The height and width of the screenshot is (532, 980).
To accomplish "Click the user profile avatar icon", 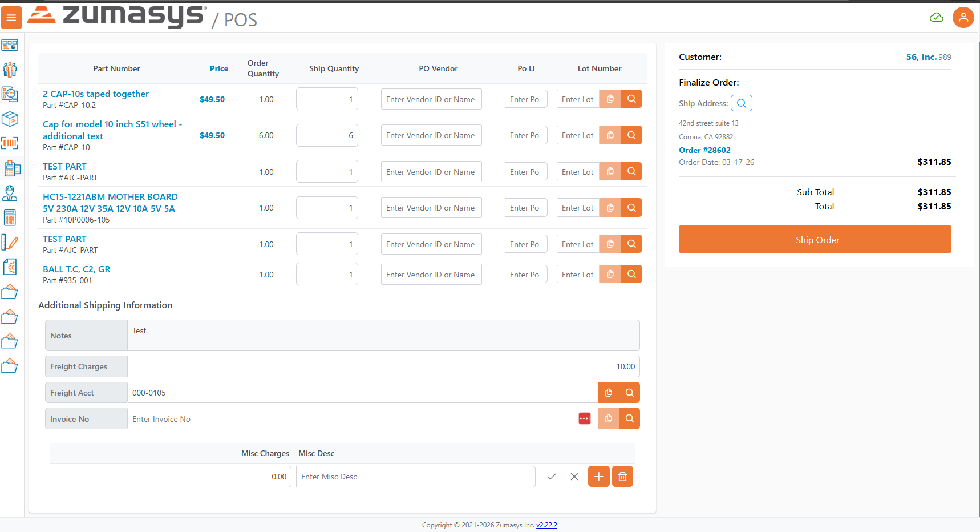I will coord(963,18).
